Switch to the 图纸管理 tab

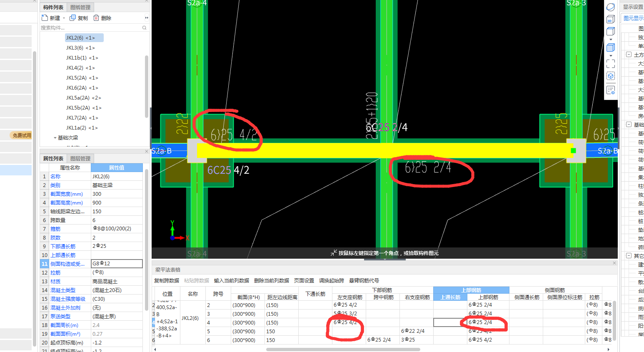(x=80, y=7)
